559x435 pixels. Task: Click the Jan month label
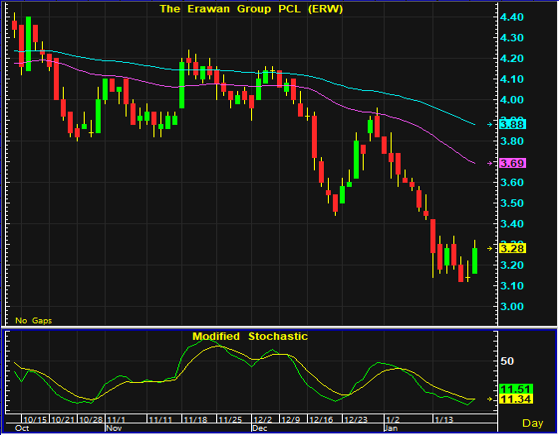coord(391,428)
